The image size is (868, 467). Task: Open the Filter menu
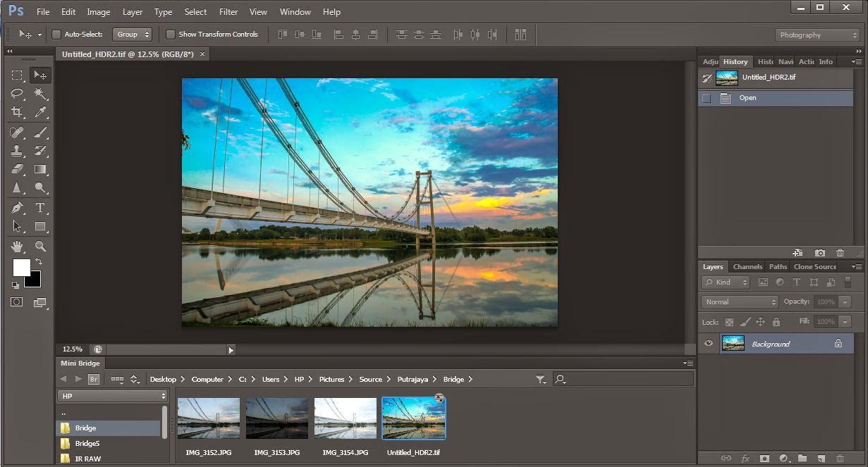pyautogui.click(x=228, y=11)
